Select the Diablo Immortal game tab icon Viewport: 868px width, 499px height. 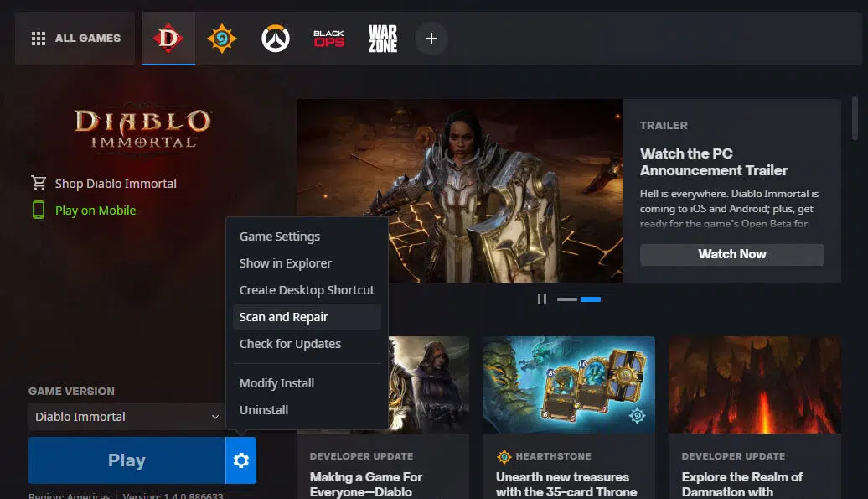click(168, 39)
